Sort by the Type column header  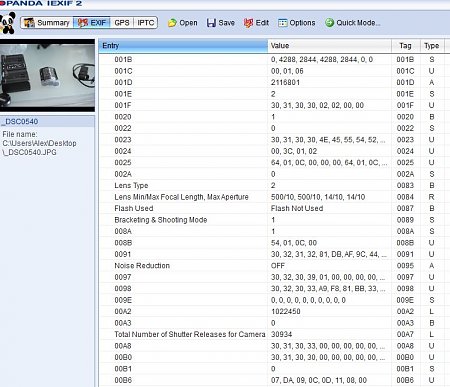432,46
